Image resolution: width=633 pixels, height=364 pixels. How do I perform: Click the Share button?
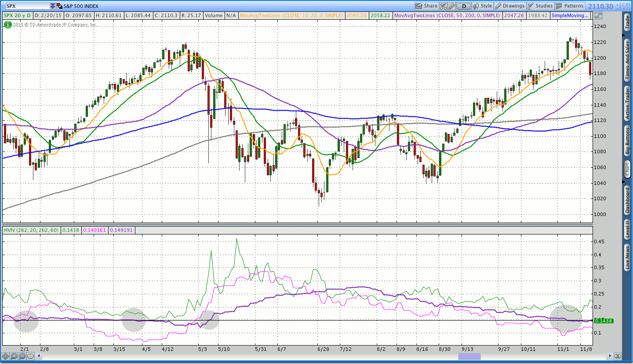(x=426, y=6)
